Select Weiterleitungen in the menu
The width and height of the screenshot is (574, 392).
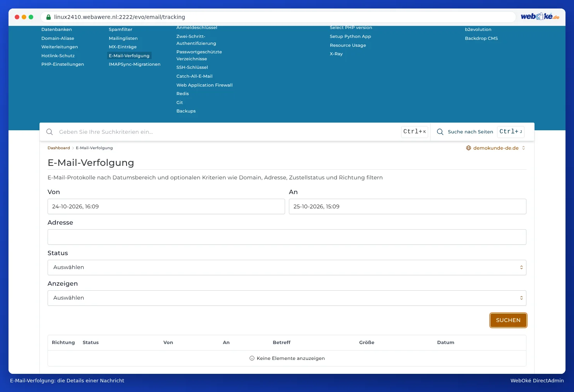click(x=60, y=47)
